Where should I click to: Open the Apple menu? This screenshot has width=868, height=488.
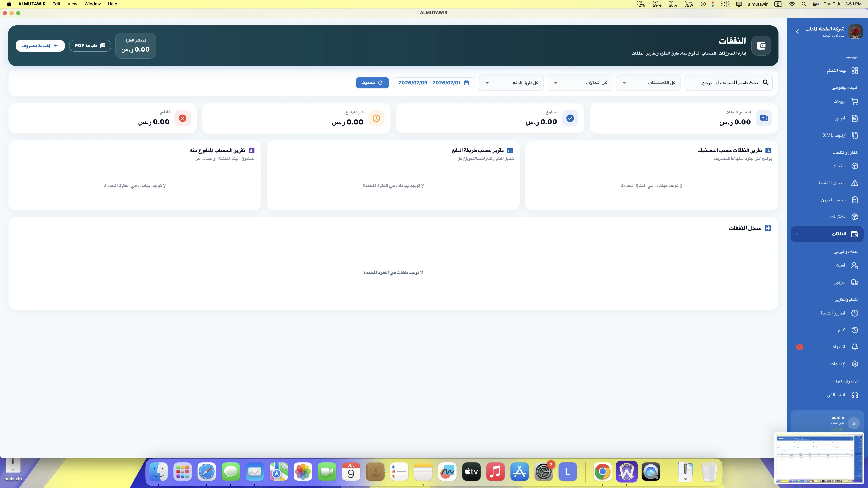tap(9, 4)
